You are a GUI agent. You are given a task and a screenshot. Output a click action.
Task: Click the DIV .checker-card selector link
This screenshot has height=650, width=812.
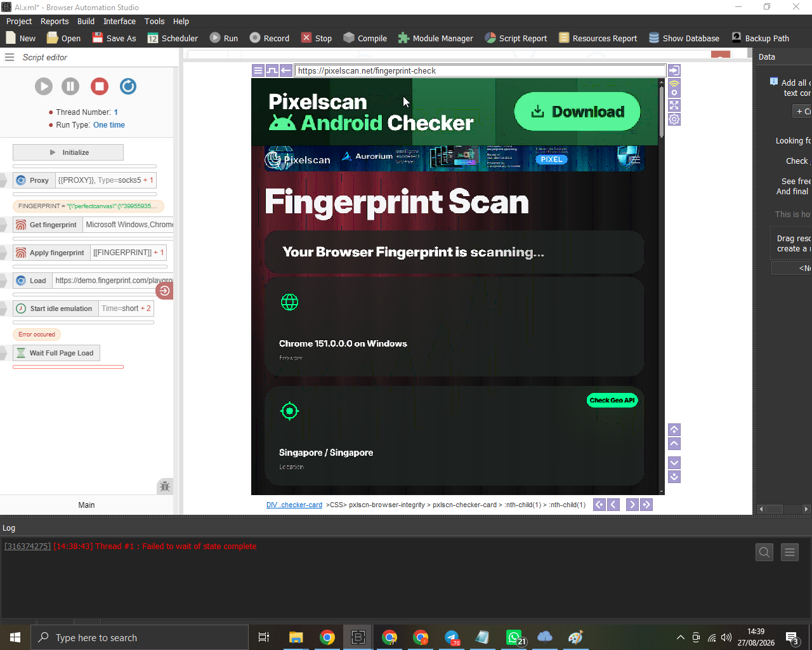(x=294, y=505)
